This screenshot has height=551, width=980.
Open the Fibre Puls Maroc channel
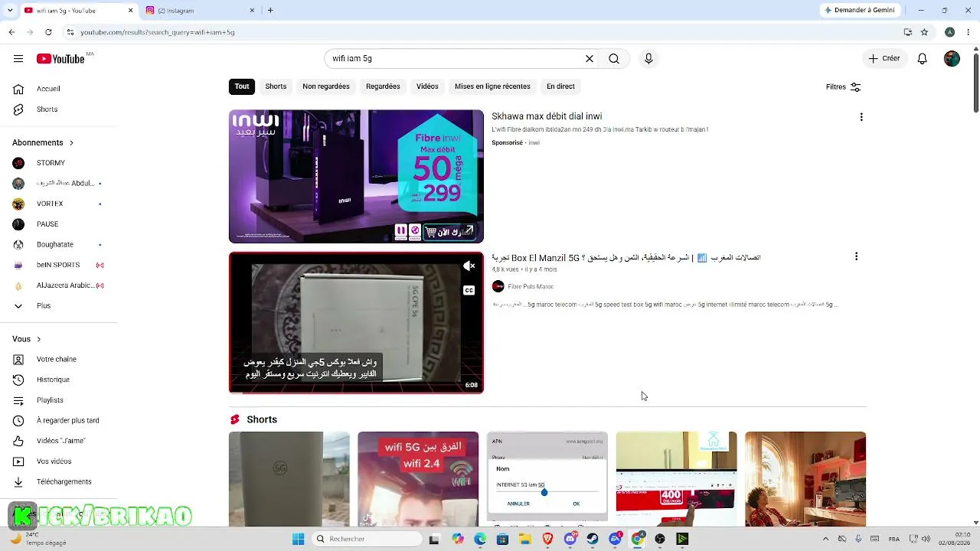coord(531,286)
